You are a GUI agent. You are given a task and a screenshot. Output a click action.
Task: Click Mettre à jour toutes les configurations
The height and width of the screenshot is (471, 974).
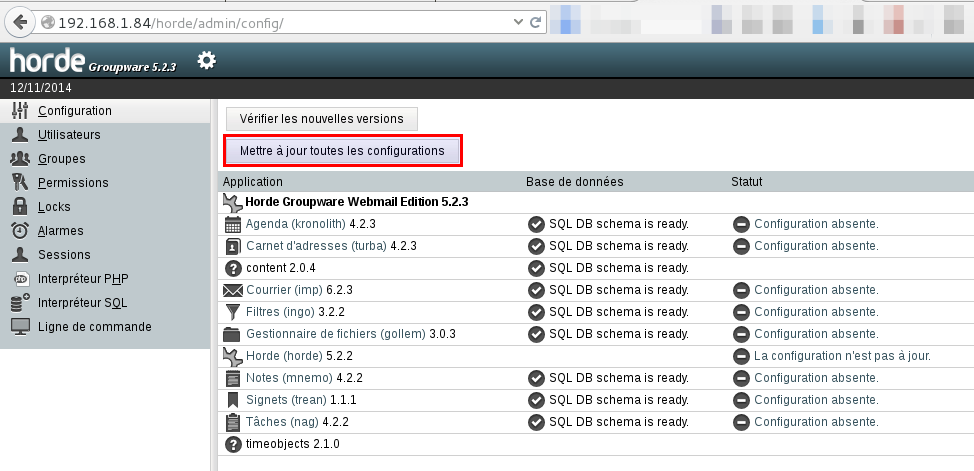pos(342,151)
